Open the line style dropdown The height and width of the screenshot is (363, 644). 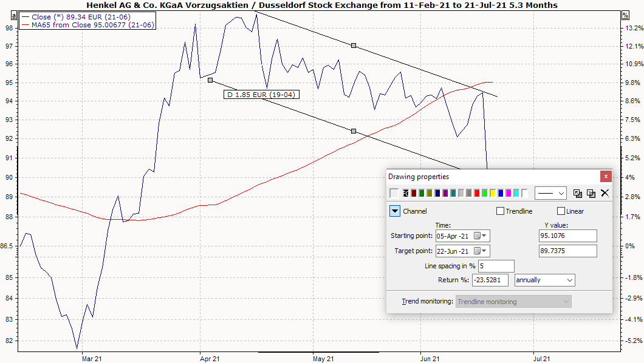(x=550, y=193)
